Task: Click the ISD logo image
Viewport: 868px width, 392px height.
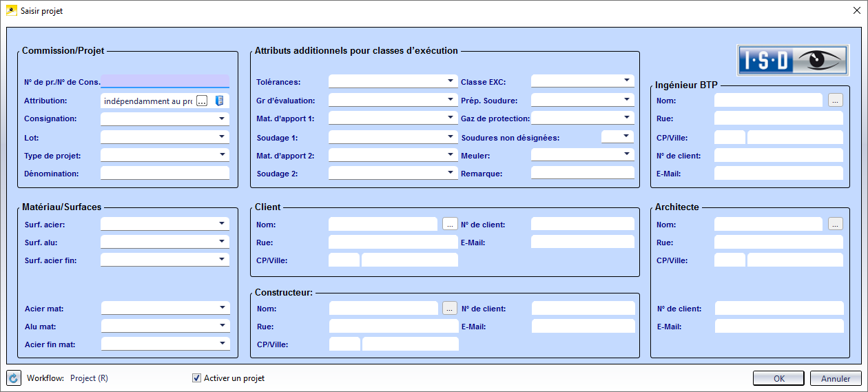Action: 793,60
